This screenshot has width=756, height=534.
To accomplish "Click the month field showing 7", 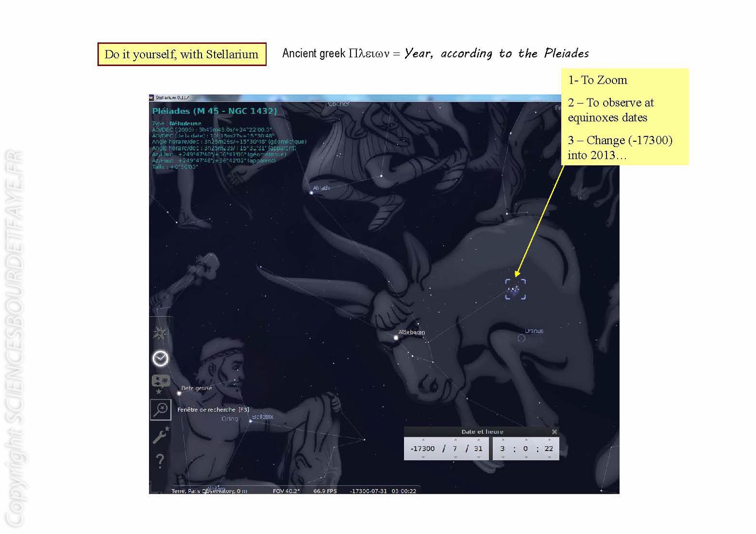I will tap(455, 449).
